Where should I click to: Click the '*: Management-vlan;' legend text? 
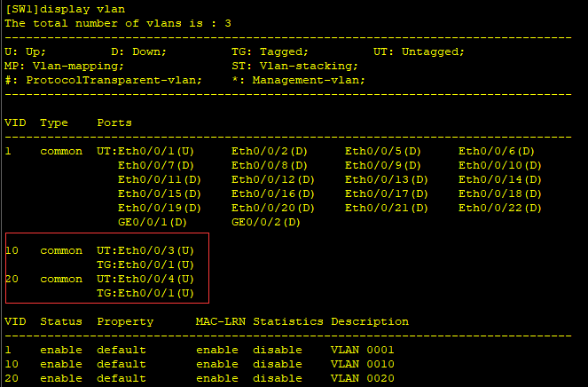click(298, 80)
